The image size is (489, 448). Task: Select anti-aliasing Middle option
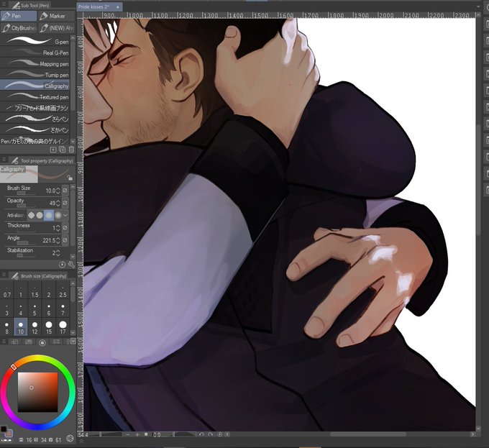[49, 215]
